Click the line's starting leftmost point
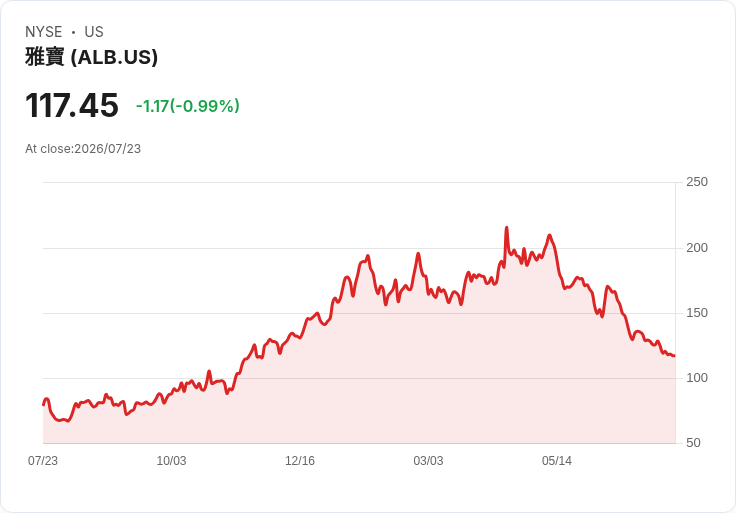This screenshot has width=736, height=513. click(x=43, y=405)
